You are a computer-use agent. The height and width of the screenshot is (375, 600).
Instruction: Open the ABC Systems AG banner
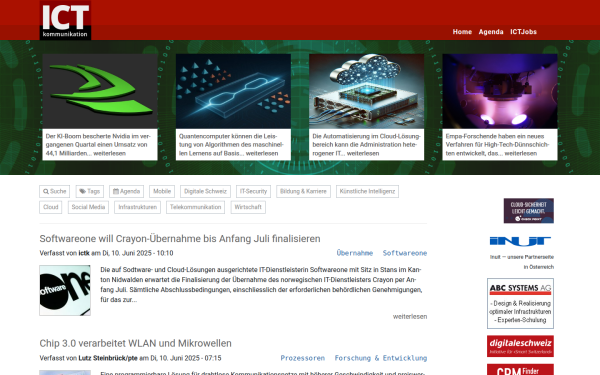[x=520, y=303]
